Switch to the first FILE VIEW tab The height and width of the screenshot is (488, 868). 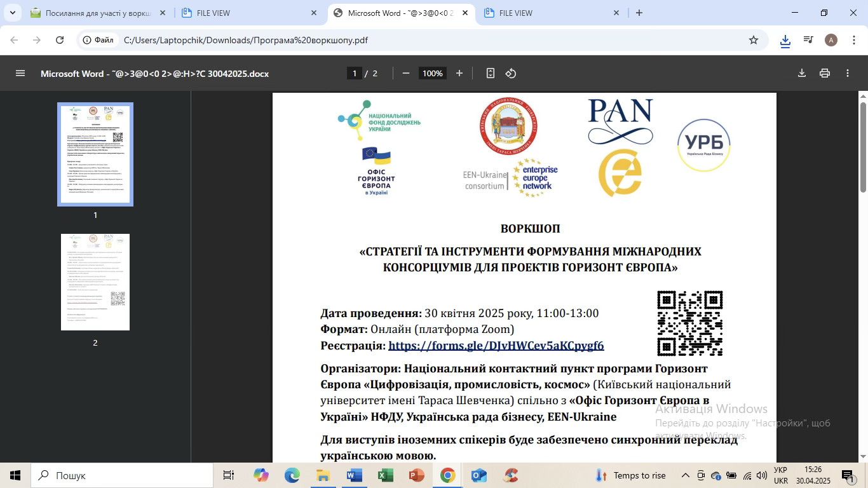[250, 13]
